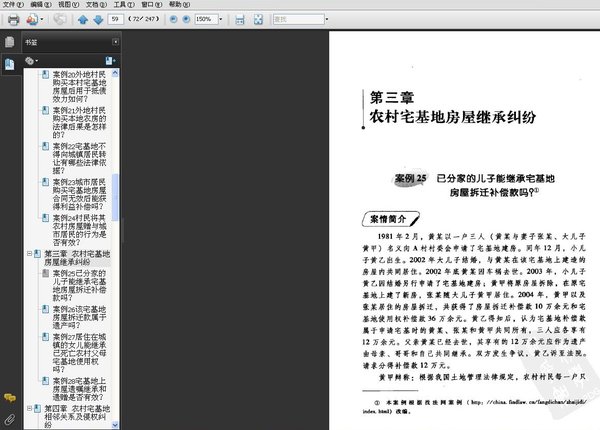Click the bookmark icon beside 案例24
600x430 pixels.
pyautogui.click(x=45, y=218)
